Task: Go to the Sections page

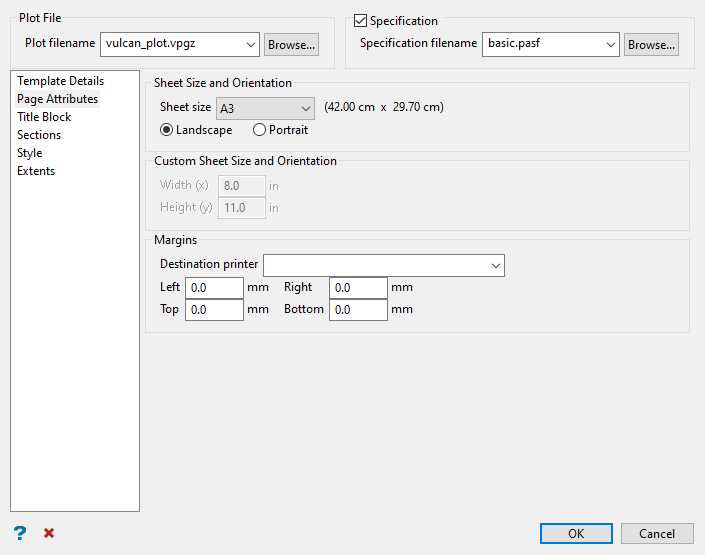Action: [x=39, y=135]
